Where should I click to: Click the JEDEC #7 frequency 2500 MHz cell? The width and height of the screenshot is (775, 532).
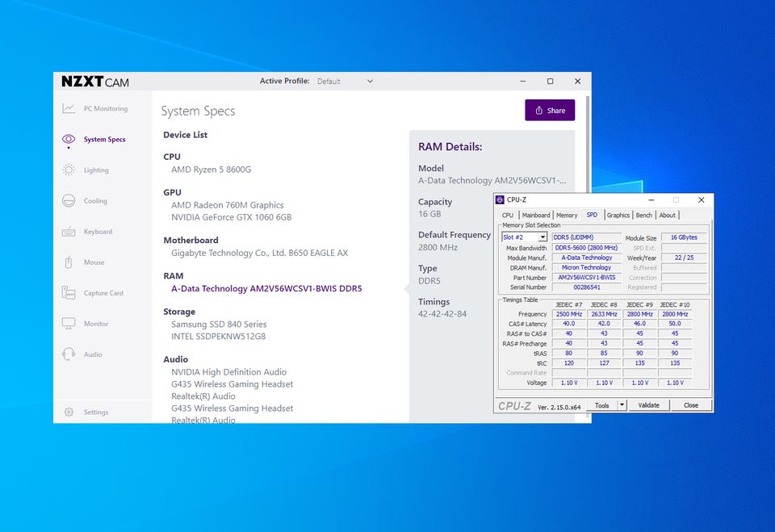[569, 314]
